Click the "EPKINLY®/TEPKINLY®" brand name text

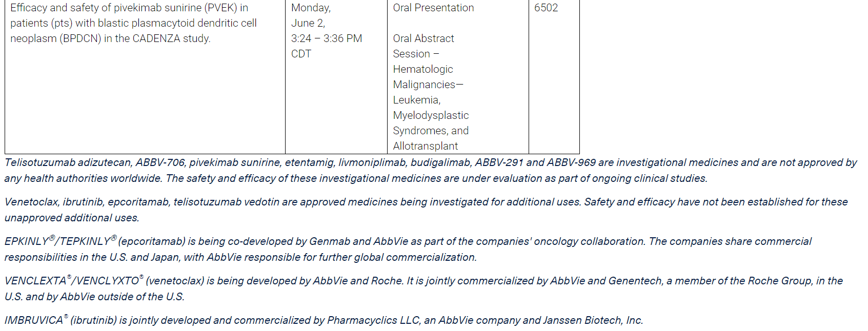[x=60, y=240]
